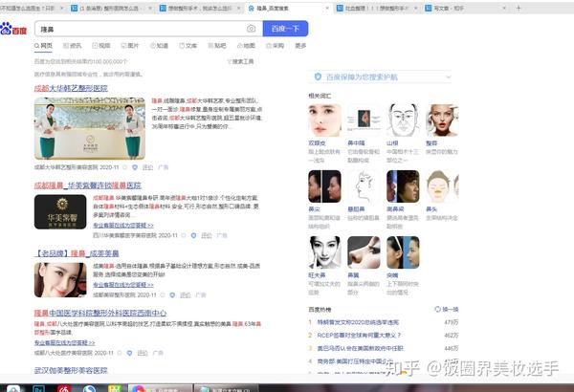The width and height of the screenshot is (574, 392).
Task: Expand the 更多 search categories
Action: [300, 46]
